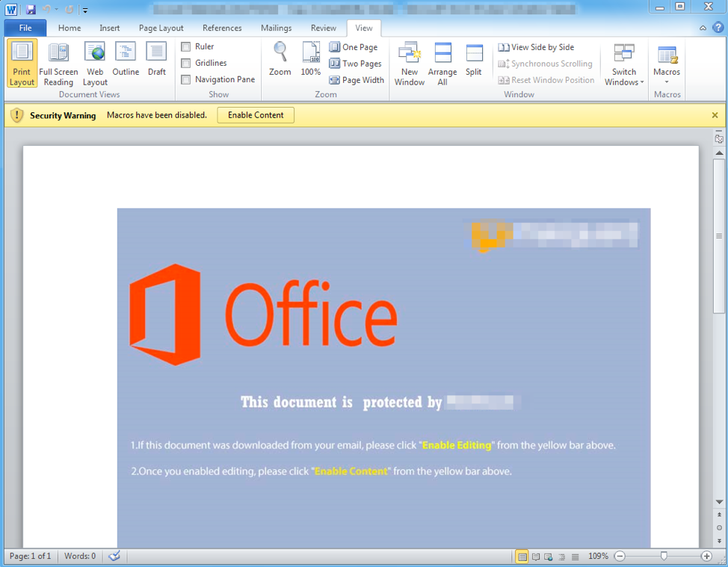Go to the References tab
This screenshot has height=567, width=728.
pos(222,28)
